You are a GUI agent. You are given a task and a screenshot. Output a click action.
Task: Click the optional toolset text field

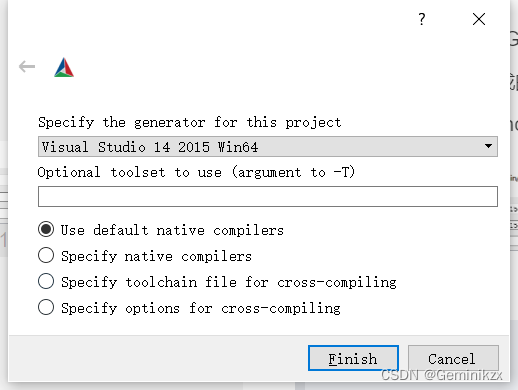[268, 196]
